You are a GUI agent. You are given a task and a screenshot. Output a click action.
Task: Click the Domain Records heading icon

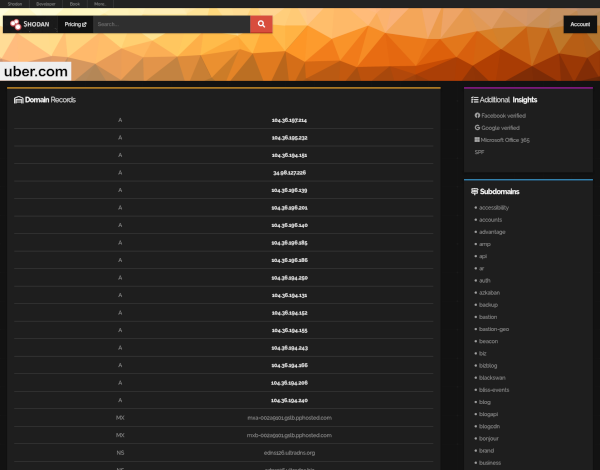pos(18,100)
